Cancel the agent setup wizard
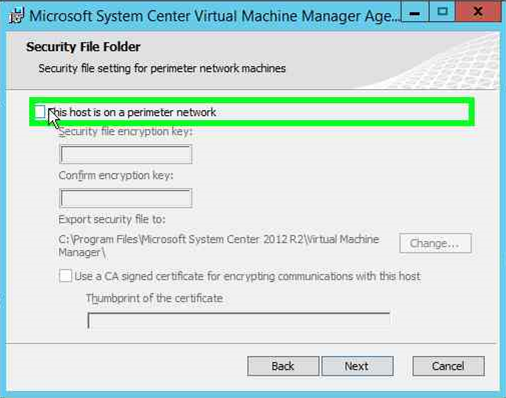This screenshot has height=398, width=506. pos(448,366)
